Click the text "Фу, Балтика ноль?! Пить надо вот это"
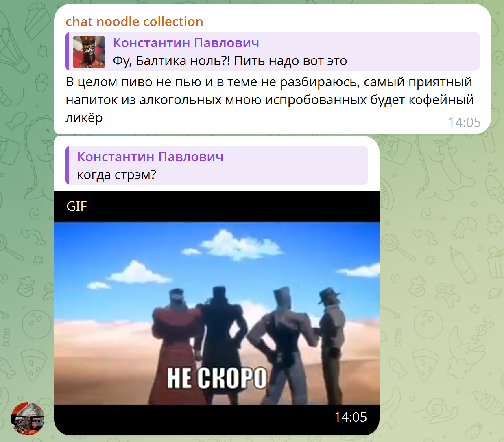Image resolution: width=504 pixels, height=442 pixels. pos(230,61)
